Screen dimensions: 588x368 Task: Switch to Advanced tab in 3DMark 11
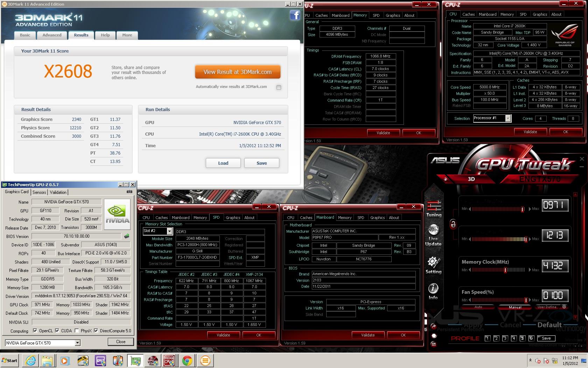pos(52,35)
